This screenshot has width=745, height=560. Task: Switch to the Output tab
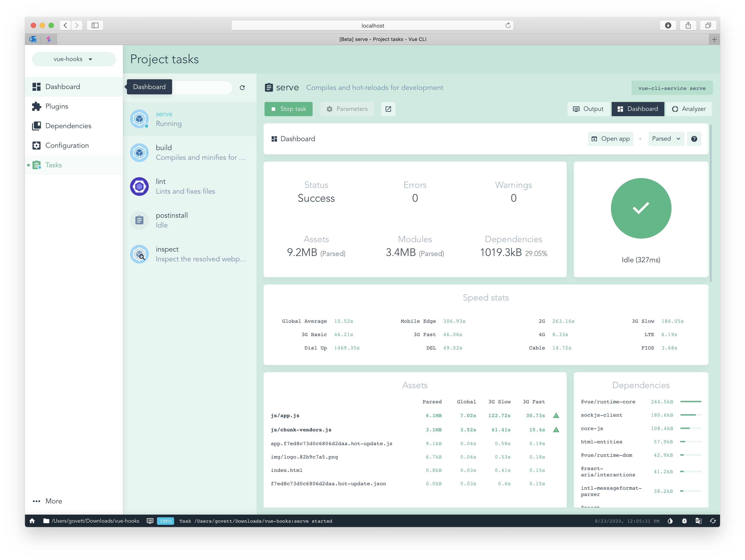(x=588, y=109)
